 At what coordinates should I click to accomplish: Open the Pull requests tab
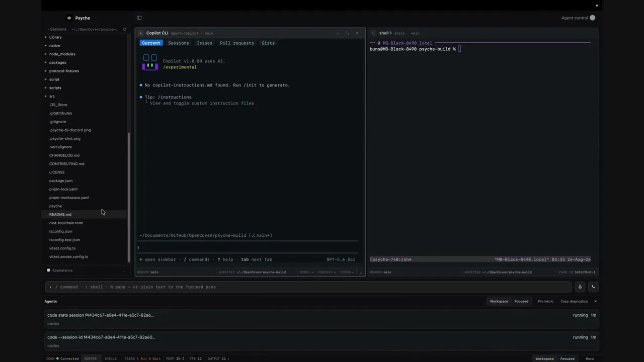[237, 43]
